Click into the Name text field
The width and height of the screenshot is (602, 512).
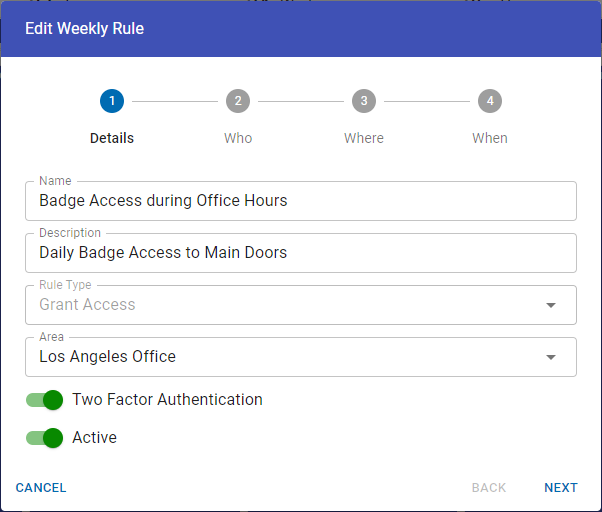300,201
